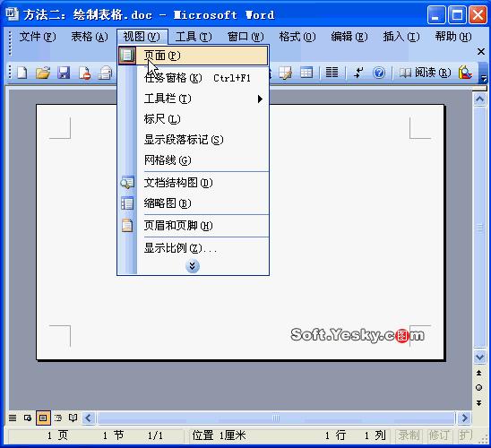Image resolution: width=491 pixels, height=448 pixels.
Task: Click the 录制 status bar indicator
Action: 409,435
